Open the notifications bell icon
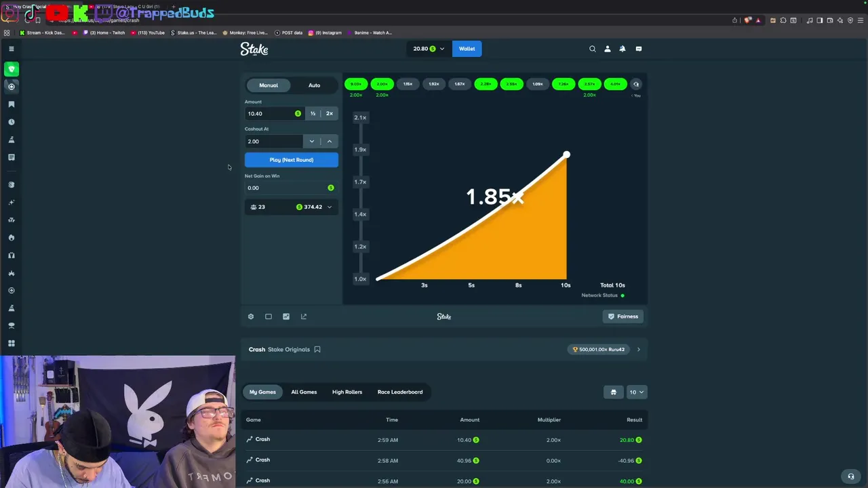 point(623,49)
